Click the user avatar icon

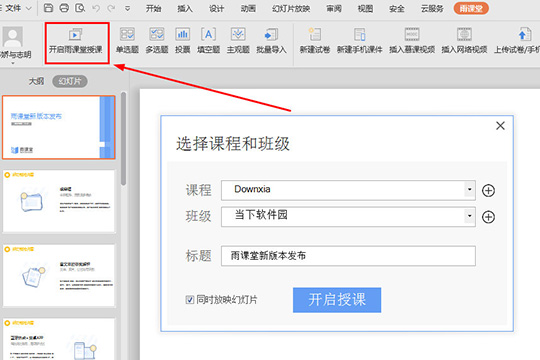pos(13,37)
